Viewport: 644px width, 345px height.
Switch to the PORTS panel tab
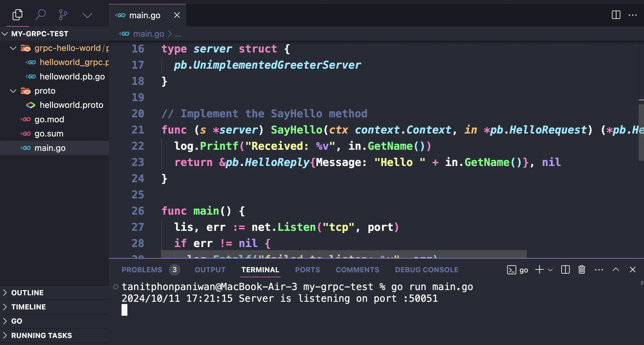tap(308, 270)
